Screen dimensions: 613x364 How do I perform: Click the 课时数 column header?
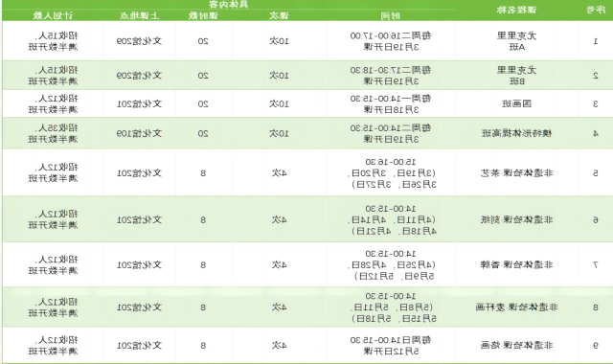tap(203, 15)
